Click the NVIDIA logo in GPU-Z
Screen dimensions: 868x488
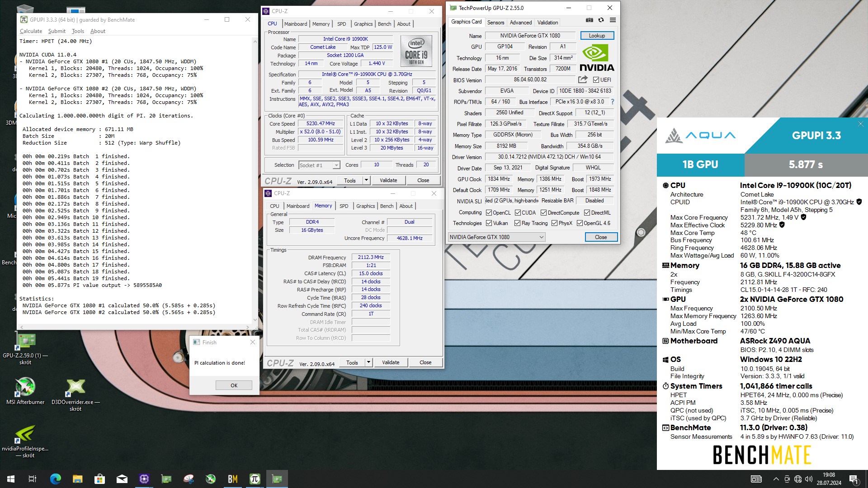(597, 57)
